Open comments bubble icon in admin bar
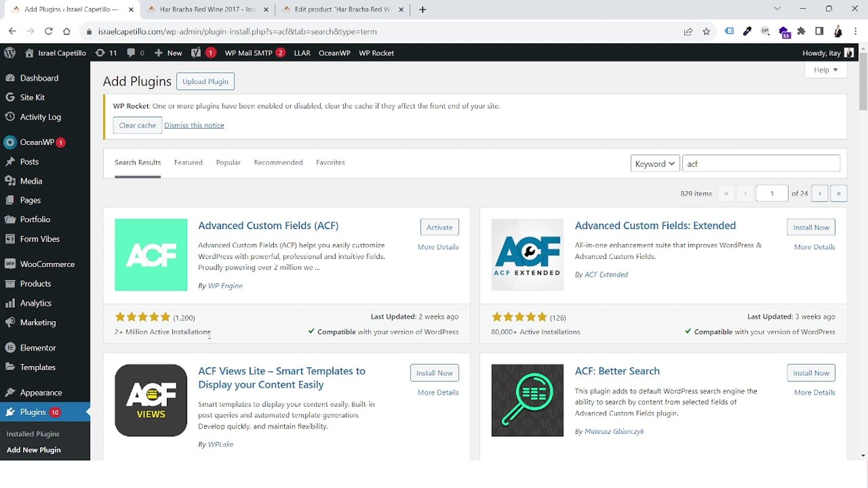The width and height of the screenshot is (868, 488). 135,53
